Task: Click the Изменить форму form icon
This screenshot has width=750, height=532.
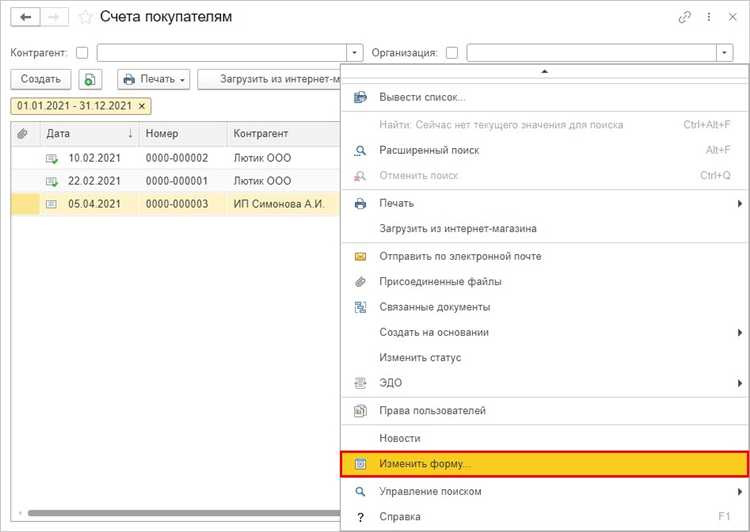Action: (360, 464)
